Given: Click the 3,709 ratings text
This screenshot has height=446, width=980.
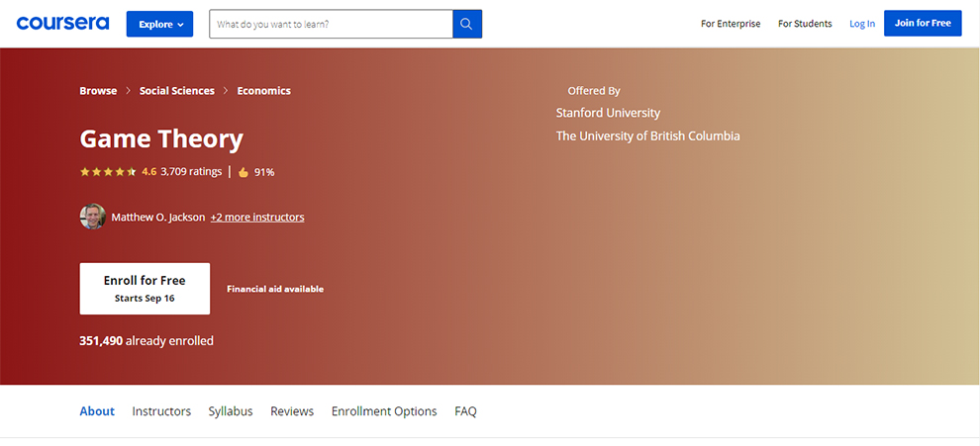Looking at the screenshot, I should pyautogui.click(x=191, y=172).
